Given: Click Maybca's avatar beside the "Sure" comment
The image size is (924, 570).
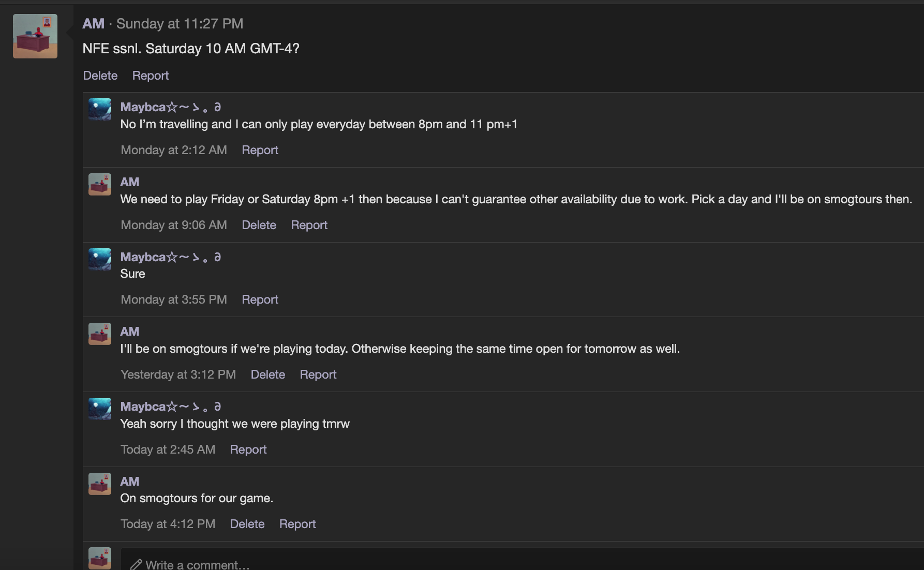Looking at the screenshot, I should pyautogui.click(x=100, y=259).
